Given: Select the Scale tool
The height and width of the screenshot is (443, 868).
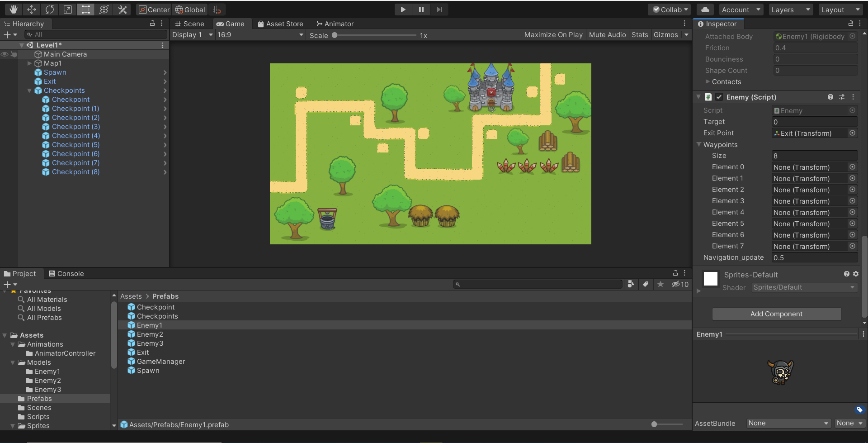Looking at the screenshot, I should point(68,10).
